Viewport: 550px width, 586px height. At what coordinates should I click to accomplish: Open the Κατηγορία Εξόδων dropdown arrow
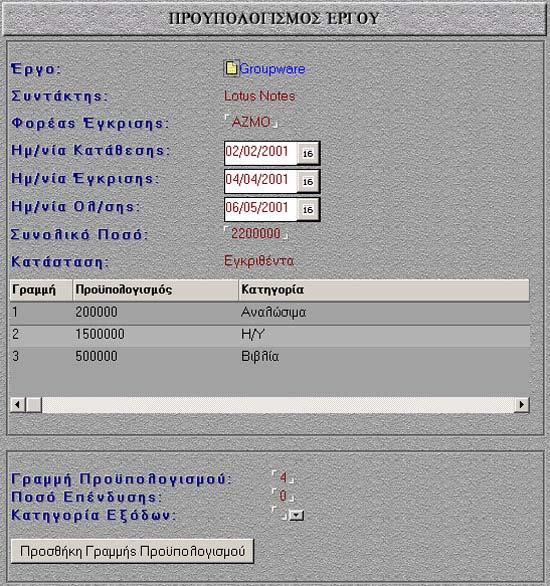(297, 516)
